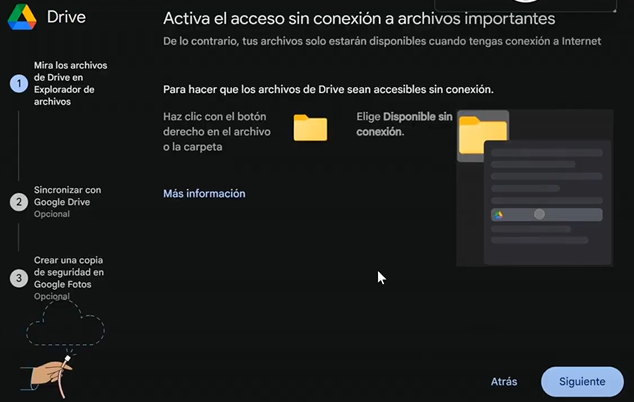Viewport: 634px width, 402px height.
Task: Open the 'Más información' link
Action: (x=204, y=193)
